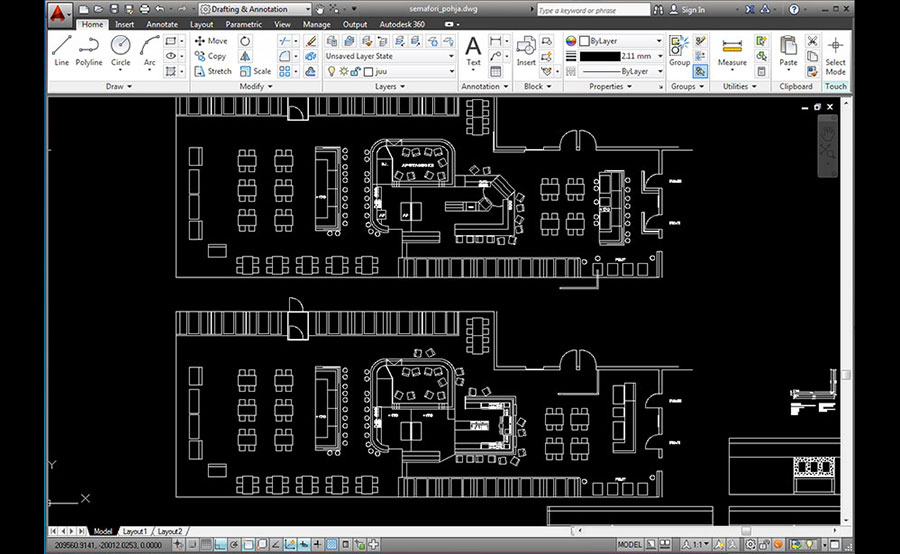Toggle the layer lock icon for juu
The width and height of the screenshot is (900, 554).
point(354,72)
